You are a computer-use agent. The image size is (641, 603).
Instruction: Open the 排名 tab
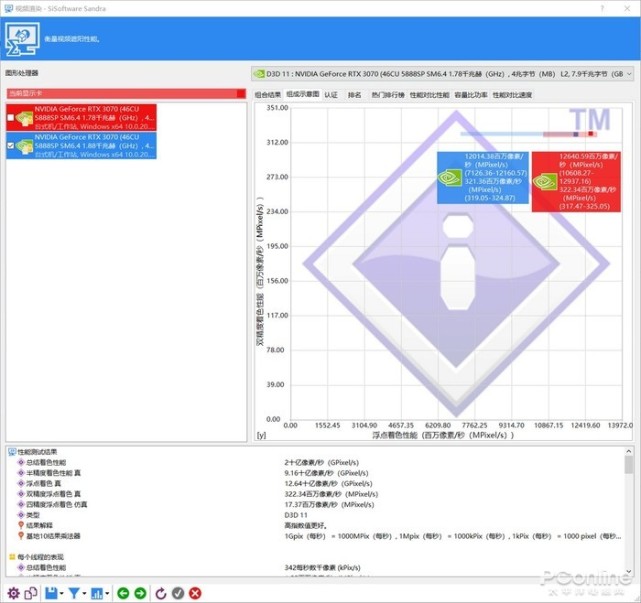pos(354,95)
